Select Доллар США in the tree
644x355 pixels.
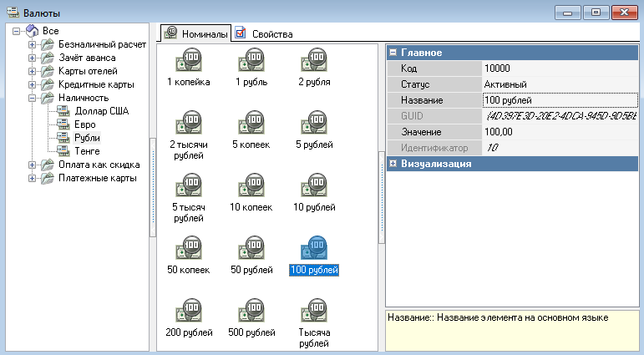102,111
